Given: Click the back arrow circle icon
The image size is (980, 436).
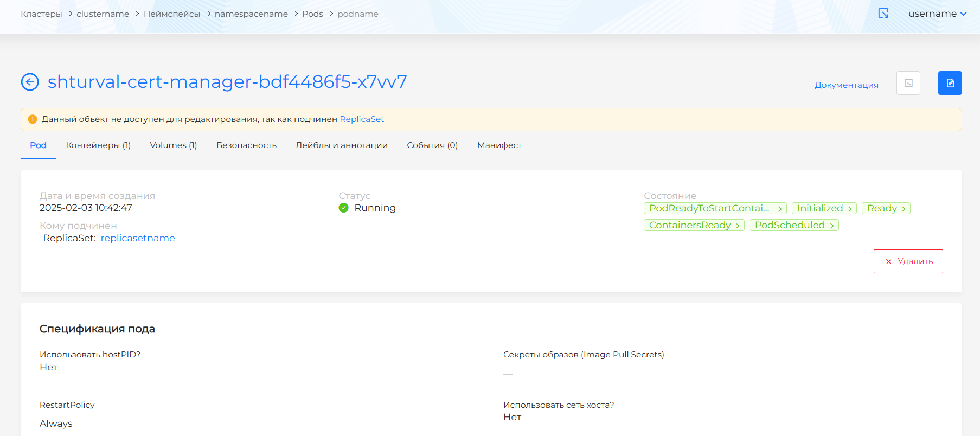Looking at the screenshot, I should [30, 82].
